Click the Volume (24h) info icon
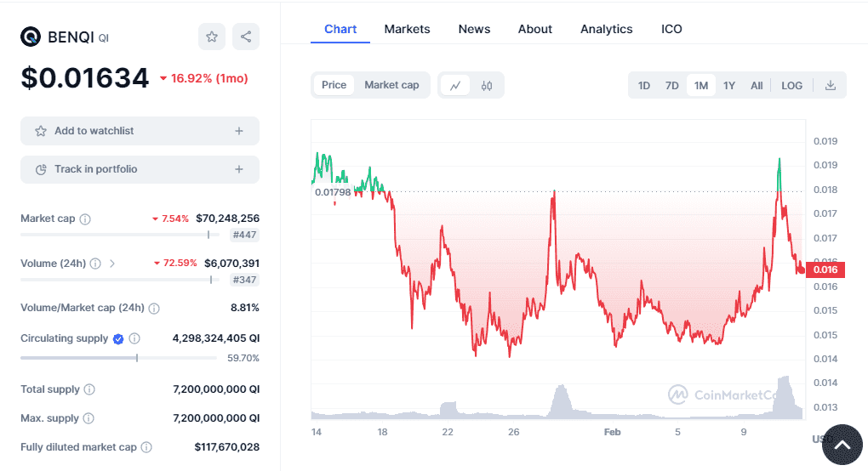Viewport: 868px width, 471px height. [95, 264]
